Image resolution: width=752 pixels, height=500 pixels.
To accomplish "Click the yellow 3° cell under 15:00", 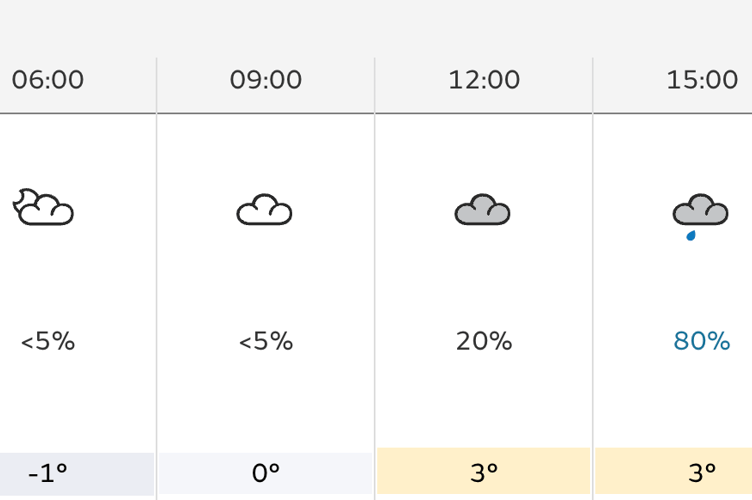I will (x=673, y=471).
